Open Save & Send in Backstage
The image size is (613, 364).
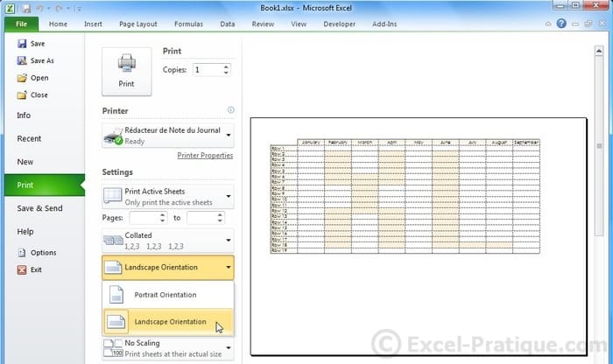point(45,208)
